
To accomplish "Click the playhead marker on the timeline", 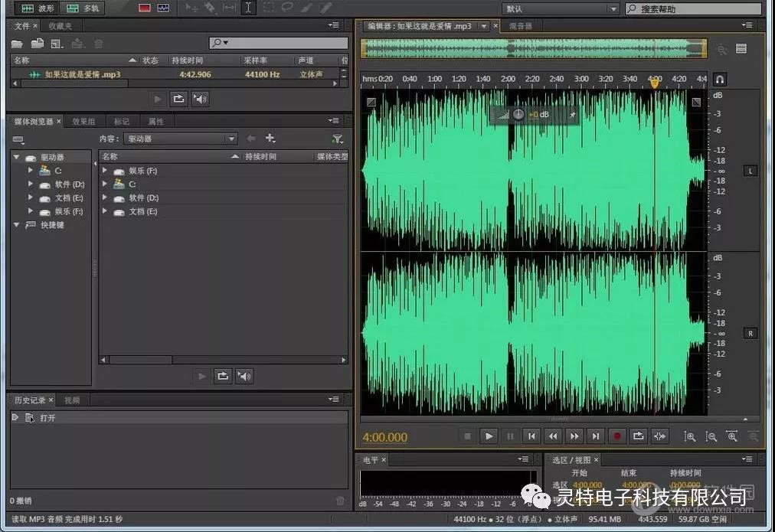I will point(655,83).
